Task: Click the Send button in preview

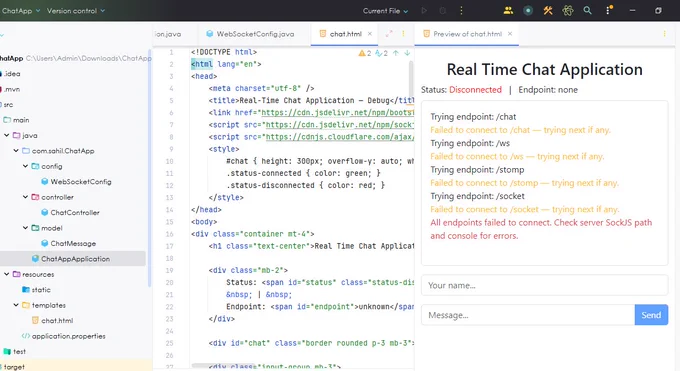Action: pyautogui.click(x=651, y=315)
